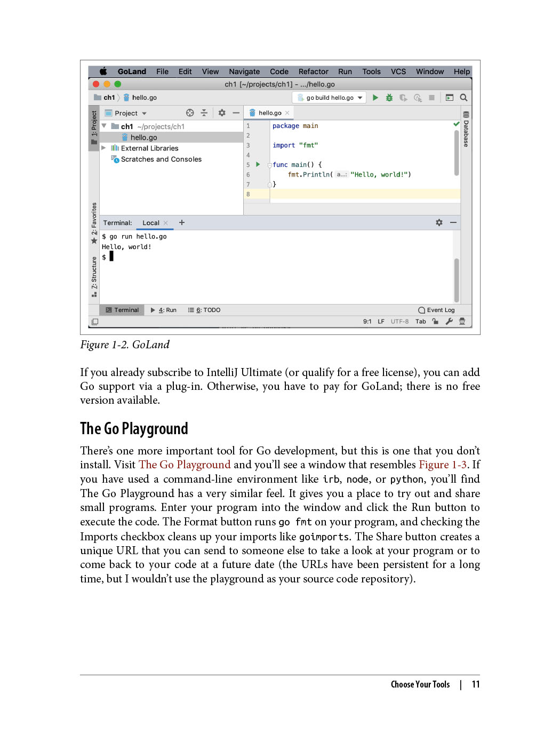
Task: Click the gutter run arrow beside func main
Action: point(258,164)
